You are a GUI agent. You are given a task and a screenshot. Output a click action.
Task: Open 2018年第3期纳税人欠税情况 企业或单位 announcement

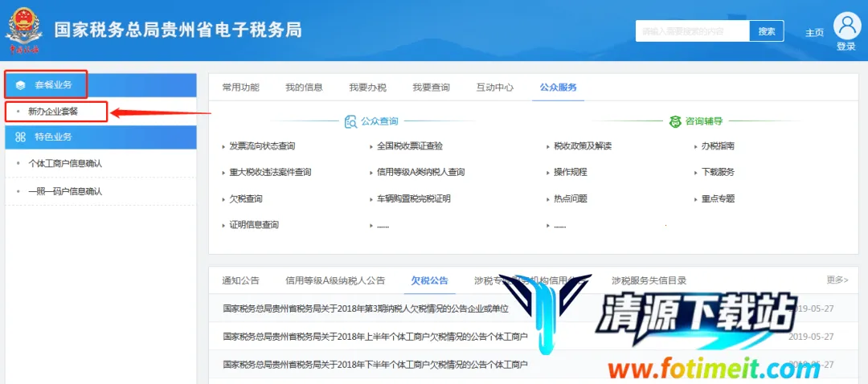point(366,308)
